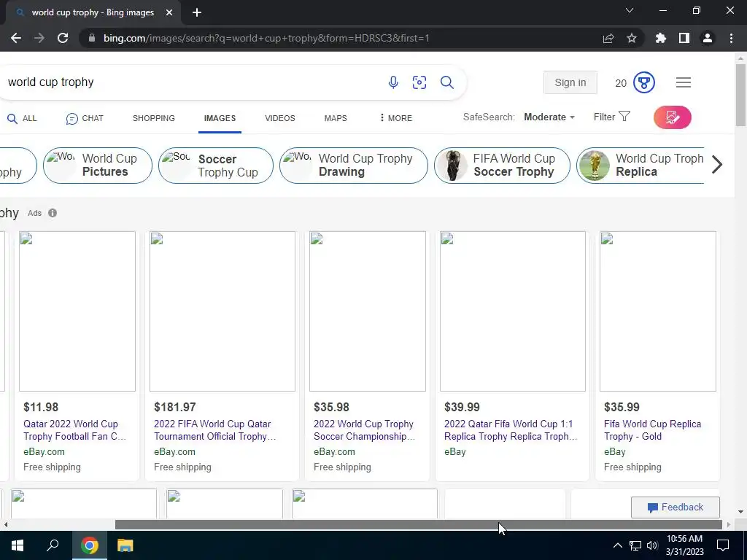Toggle the Chrome side panel icon
Viewport: 747px width, 560px height.
click(684, 38)
